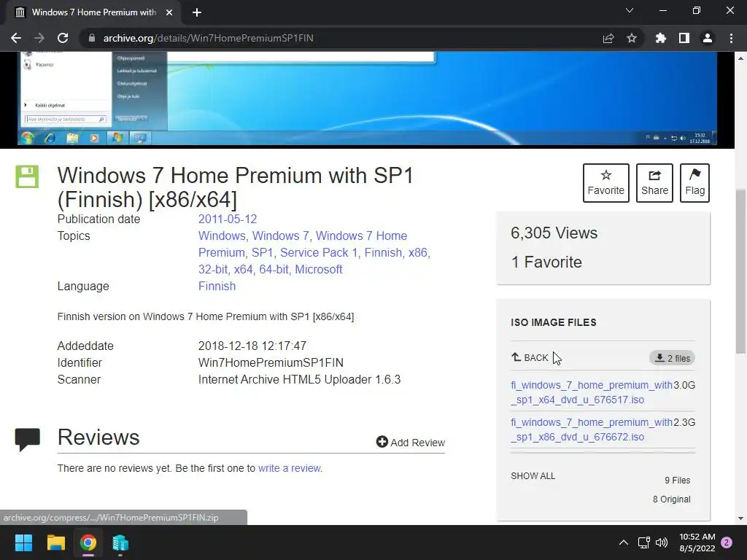Click the 1 Favorite text
Image resolution: width=747 pixels, height=560 pixels.
[x=546, y=262]
